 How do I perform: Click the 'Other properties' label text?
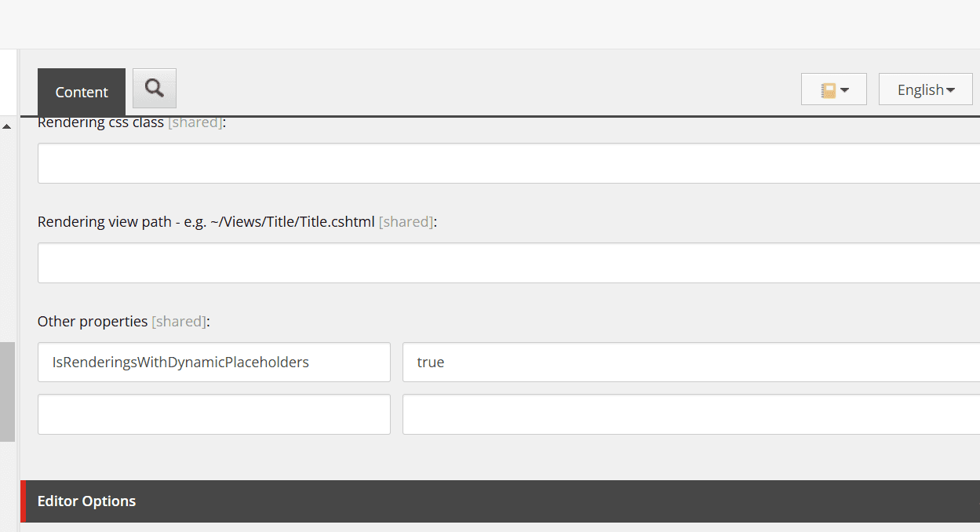coord(93,322)
